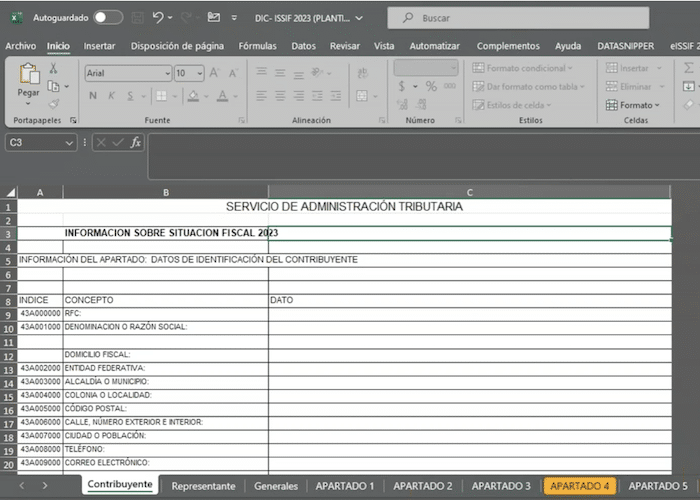Apply Negrita bold formatting
Screen dimensions: 700x500
[x=93, y=96]
